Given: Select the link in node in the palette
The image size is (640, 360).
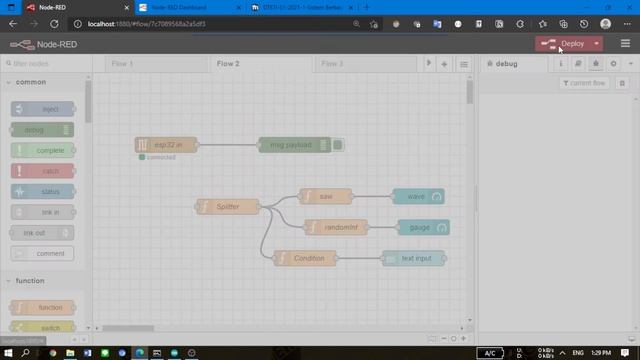Looking at the screenshot, I should tap(42, 212).
